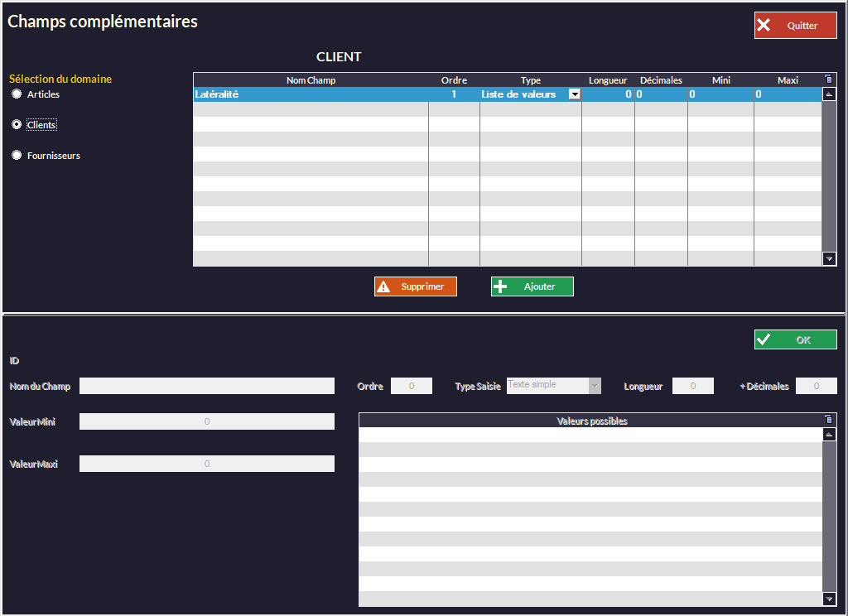This screenshot has width=848, height=616.
Task: Click the options icon in Valeurs possibles header
Action: coord(829,421)
